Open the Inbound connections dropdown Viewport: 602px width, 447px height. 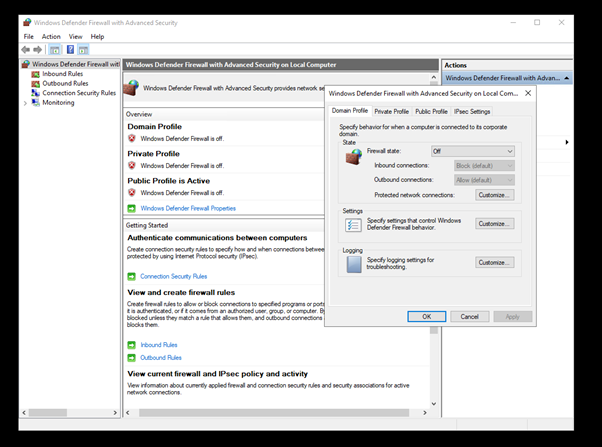point(484,166)
